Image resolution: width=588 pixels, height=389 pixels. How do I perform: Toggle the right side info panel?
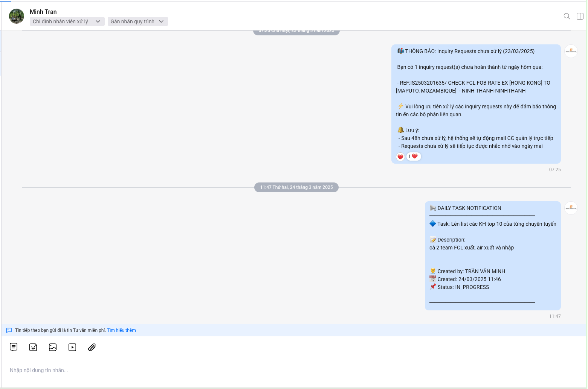click(x=580, y=16)
